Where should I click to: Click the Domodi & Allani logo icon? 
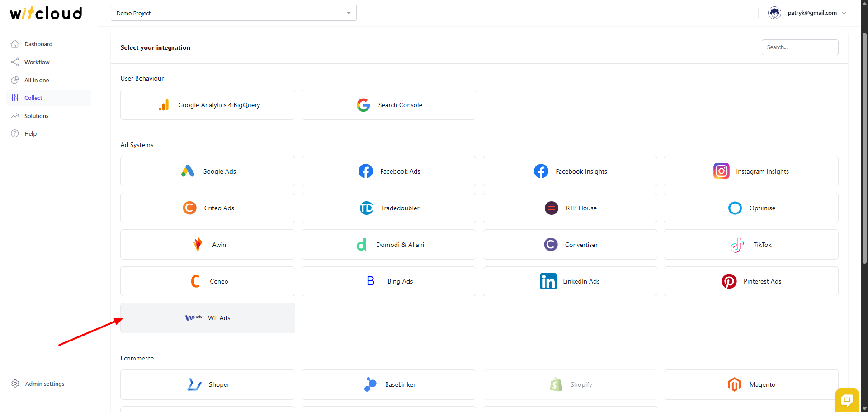[362, 245]
